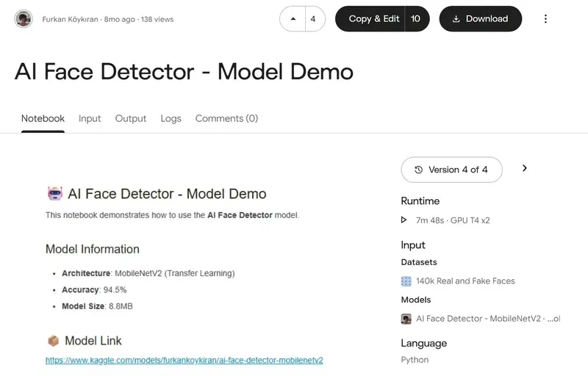This screenshot has height=376, width=588.
Task: Upvote the notebook with the arrow button
Action: 293,18
